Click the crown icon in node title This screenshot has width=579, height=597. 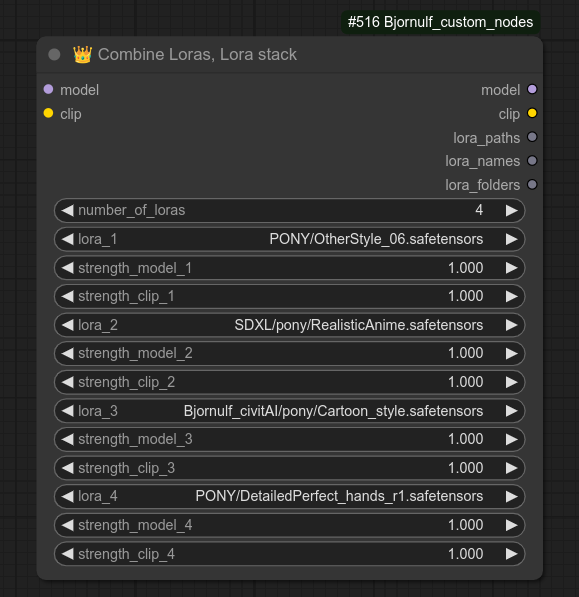83,54
